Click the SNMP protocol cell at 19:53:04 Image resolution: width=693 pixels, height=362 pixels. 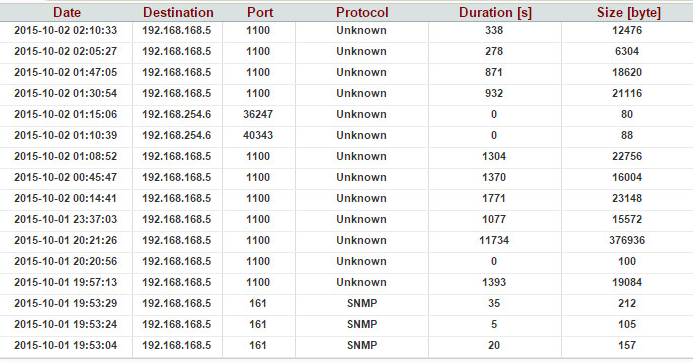click(x=362, y=345)
